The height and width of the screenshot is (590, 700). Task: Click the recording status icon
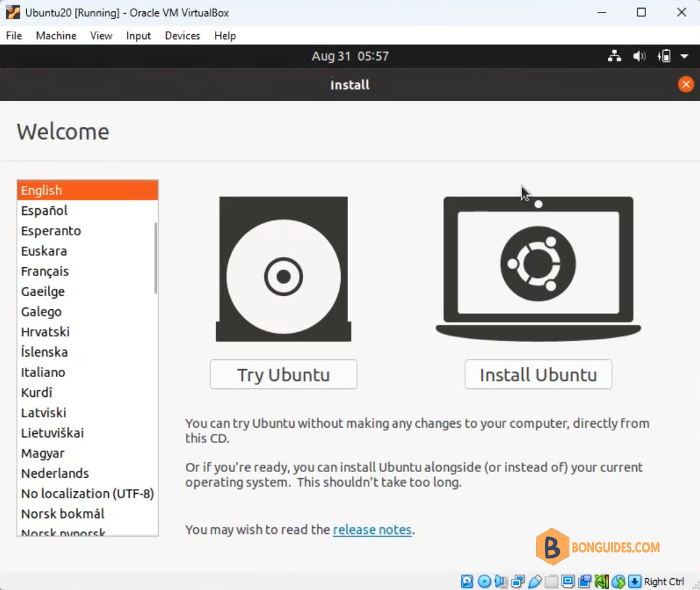pyautogui.click(x=585, y=581)
